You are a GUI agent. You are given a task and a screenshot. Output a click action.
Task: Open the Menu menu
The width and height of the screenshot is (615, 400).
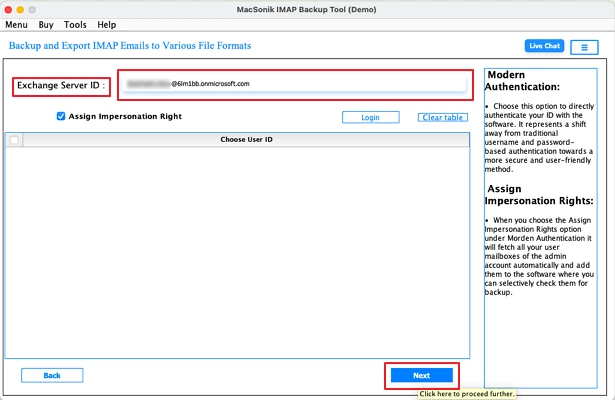16,25
